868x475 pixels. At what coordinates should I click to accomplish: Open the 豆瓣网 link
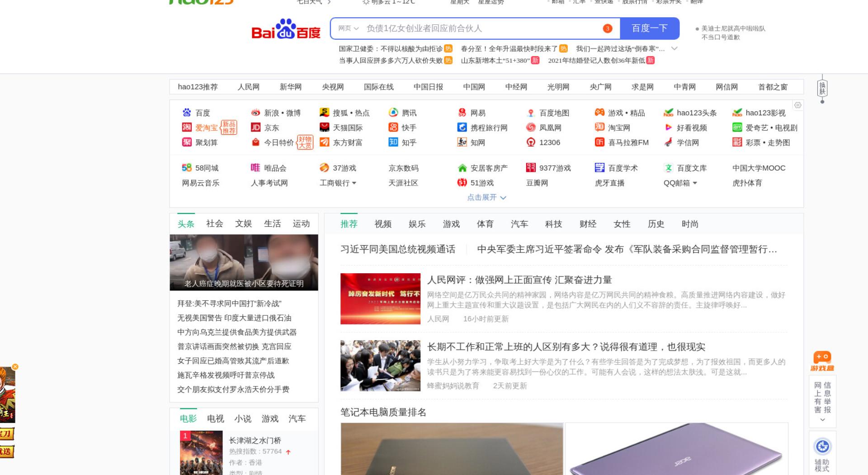point(537,183)
